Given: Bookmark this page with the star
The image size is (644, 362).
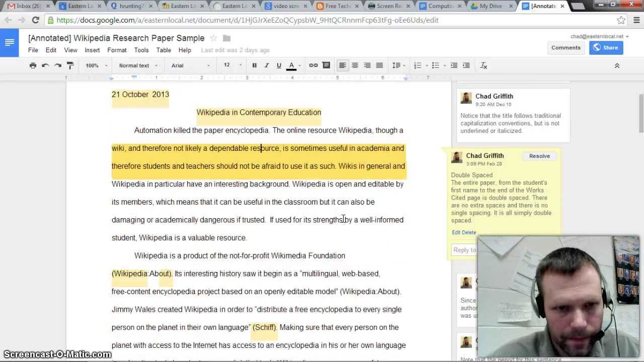Looking at the screenshot, I should pyautogui.click(x=621, y=20).
